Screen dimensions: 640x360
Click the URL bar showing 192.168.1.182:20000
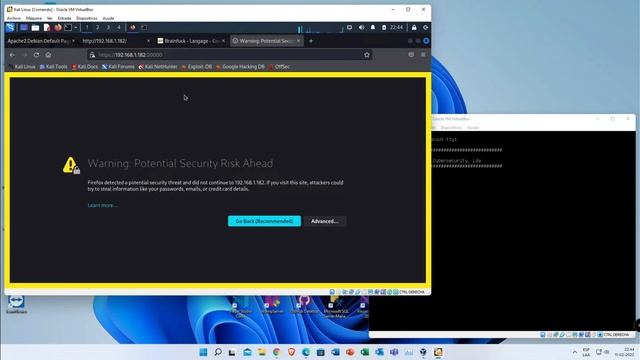[229, 55]
